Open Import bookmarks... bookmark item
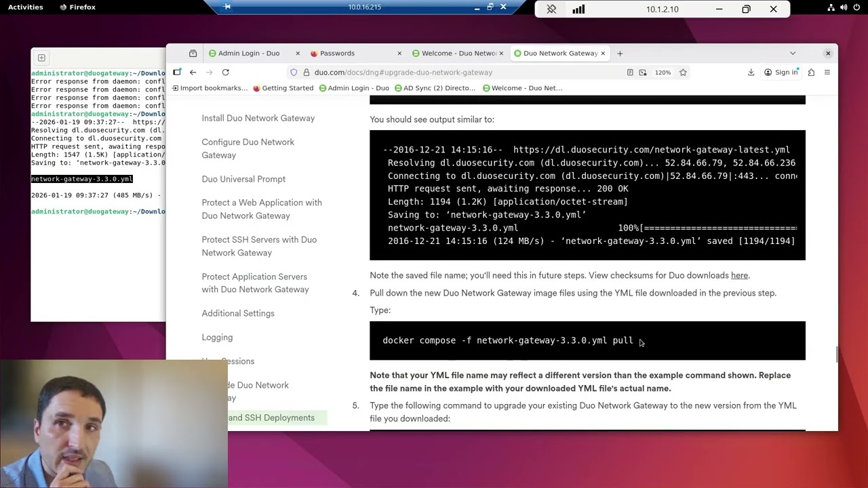Screen dimensions: 868x488 click(210, 88)
